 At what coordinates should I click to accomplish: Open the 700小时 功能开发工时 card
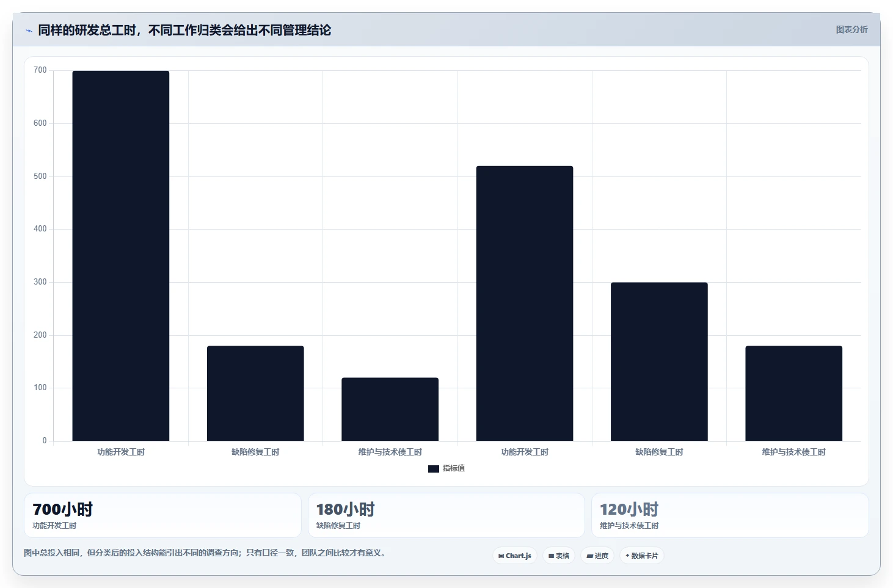[x=162, y=515]
